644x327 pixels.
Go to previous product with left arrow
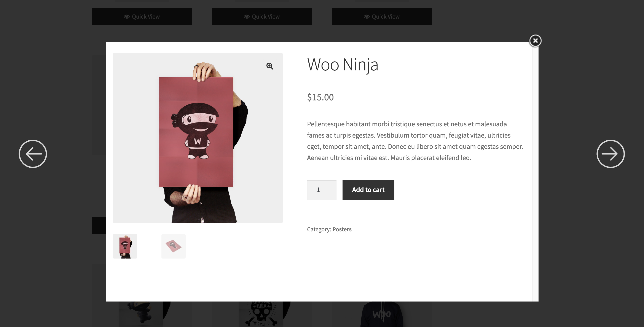tap(33, 154)
